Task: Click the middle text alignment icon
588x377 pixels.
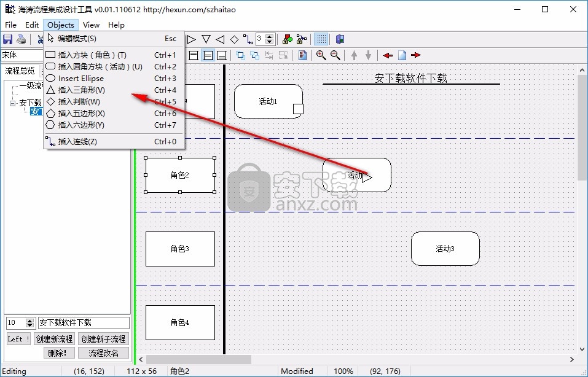Action: (x=208, y=55)
